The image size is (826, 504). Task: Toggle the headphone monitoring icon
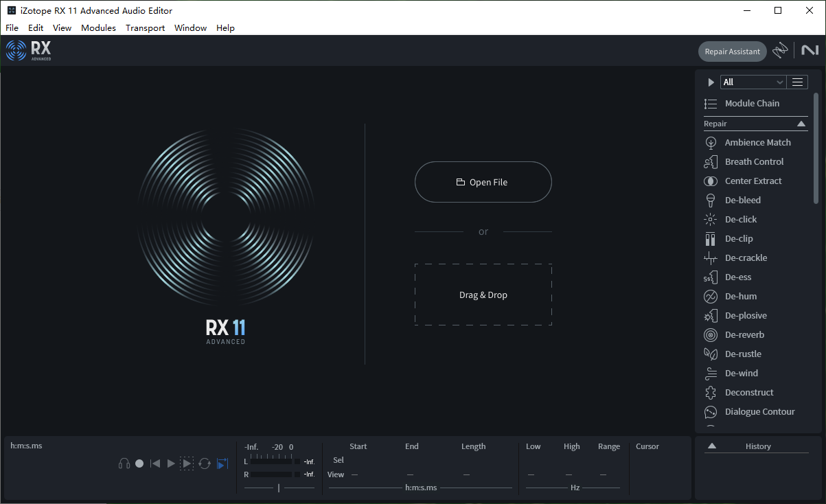click(124, 463)
